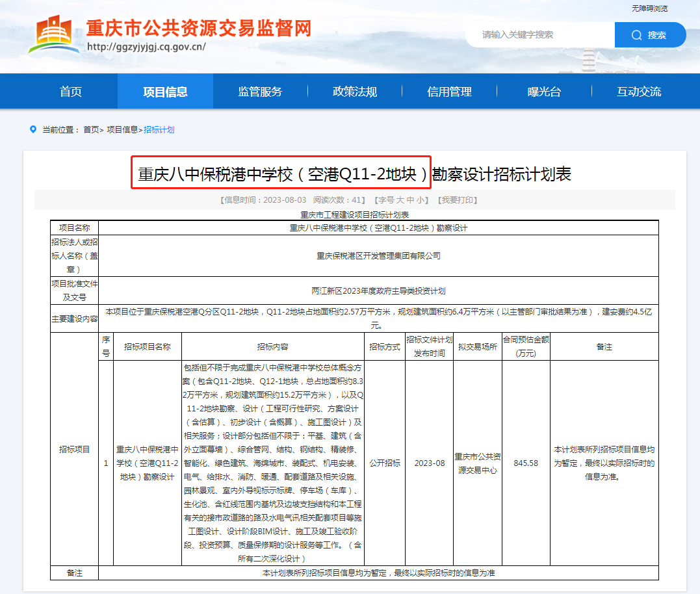
Task: Click the 招标内容 column header
Action: [x=273, y=347]
